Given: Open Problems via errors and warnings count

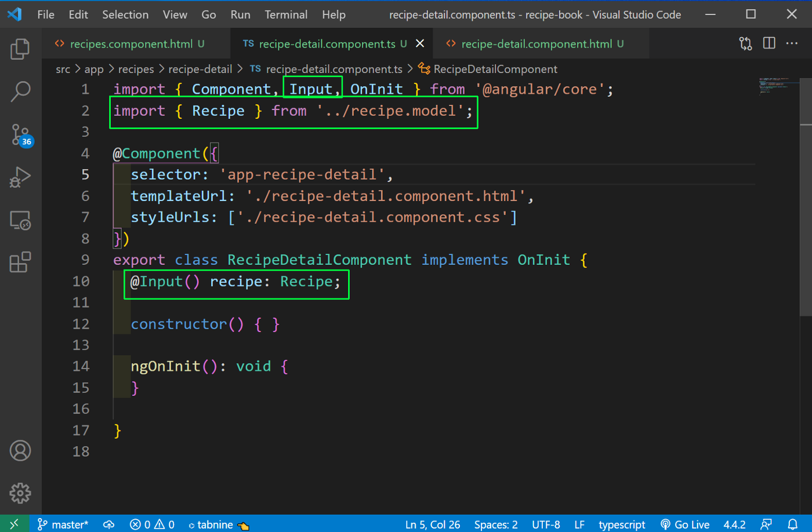Looking at the screenshot, I should click(x=152, y=524).
